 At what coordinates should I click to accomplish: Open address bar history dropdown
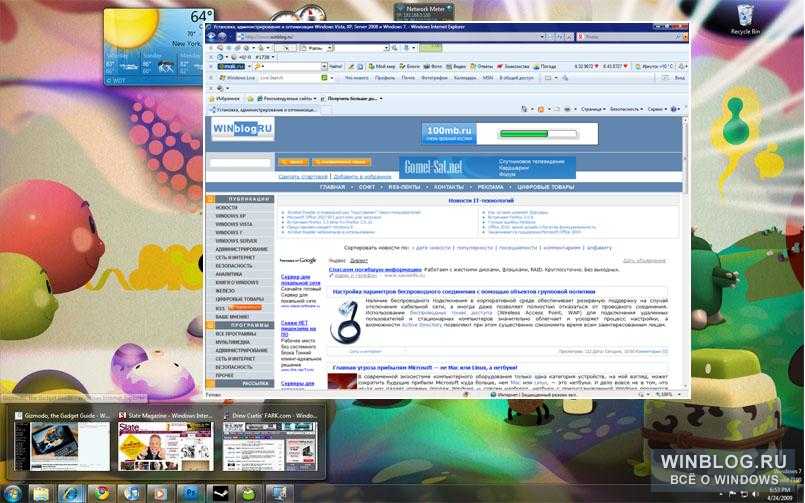point(542,37)
